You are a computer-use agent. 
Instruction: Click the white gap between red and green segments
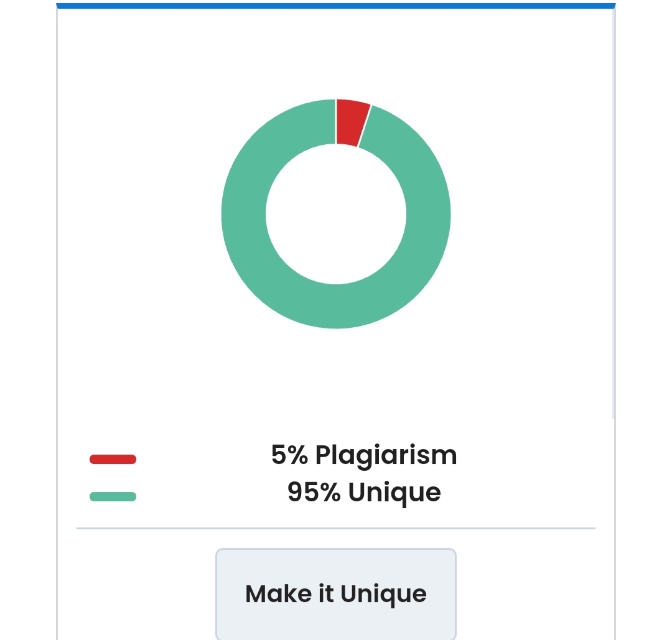pos(365,126)
